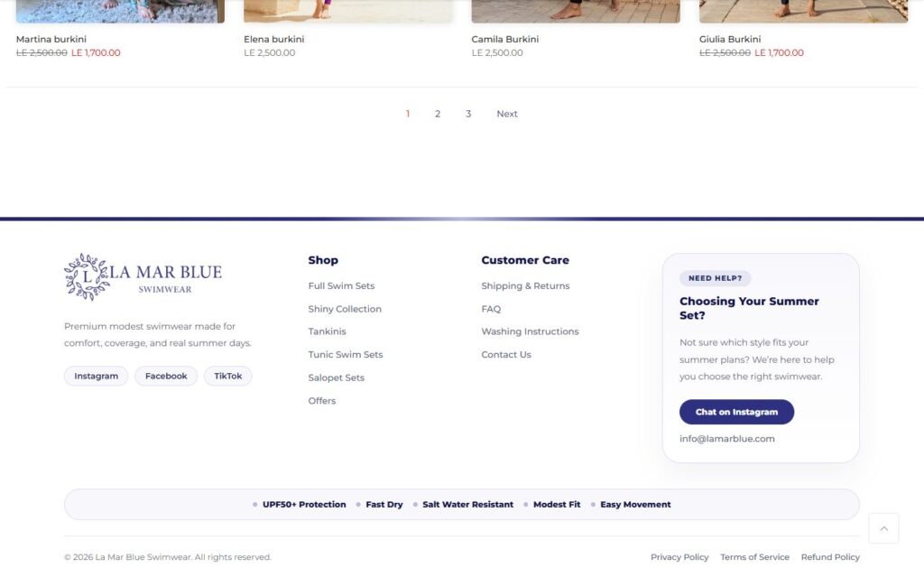
Task: Open the Facebook social button
Action: [166, 377]
